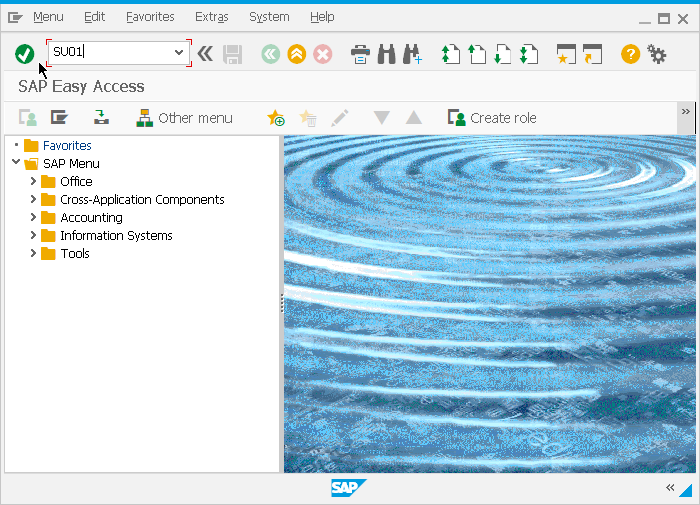Screen dimensions: 700x505
Task: Click the blue status bar corner triangle
Action: click(685, 490)
